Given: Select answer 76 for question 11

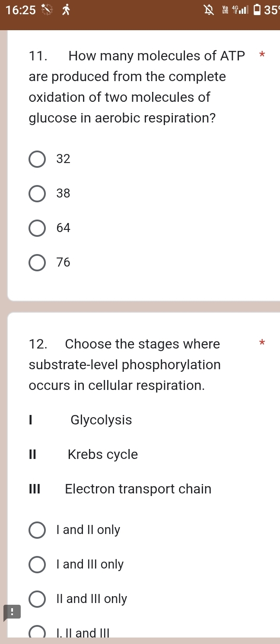Looking at the screenshot, I should tap(37, 262).
